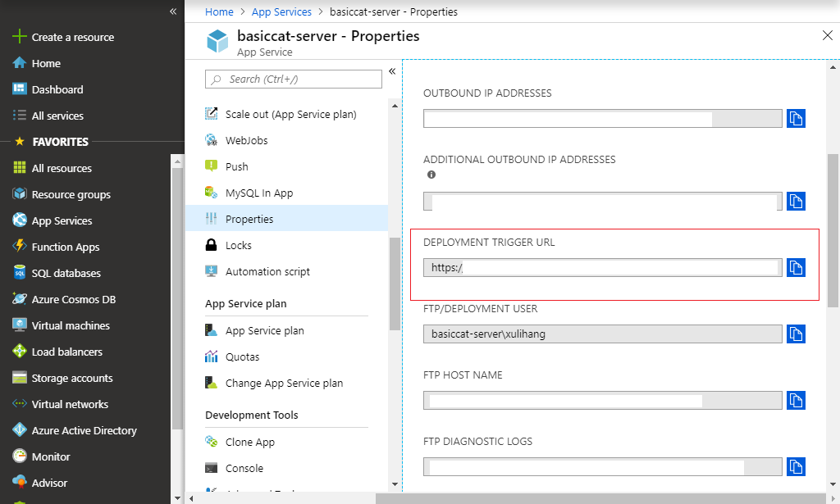Copy the Additional Outbound IP Addresses value
Image resolution: width=840 pixels, height=504 pixels.
coord(796,201)
